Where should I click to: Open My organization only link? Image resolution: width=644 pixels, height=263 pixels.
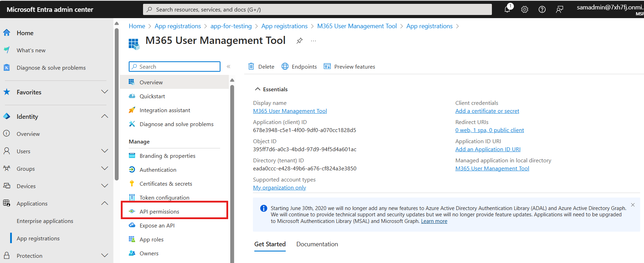coord(279,187)
